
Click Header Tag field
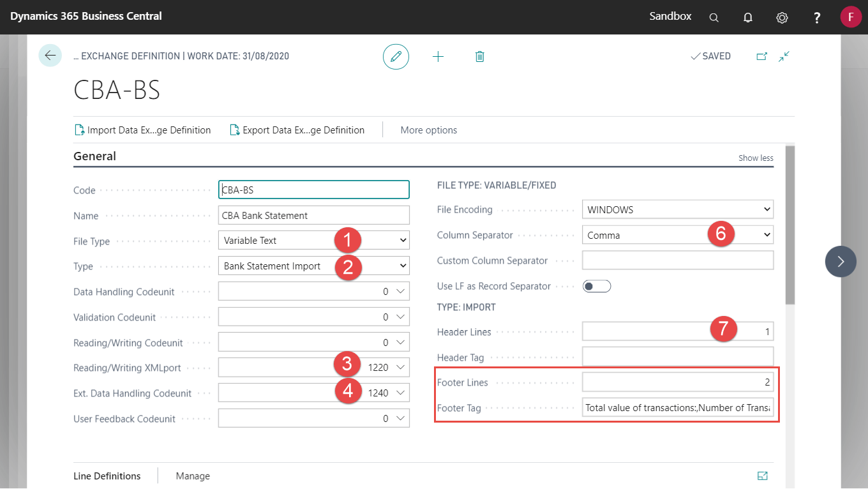678,357
